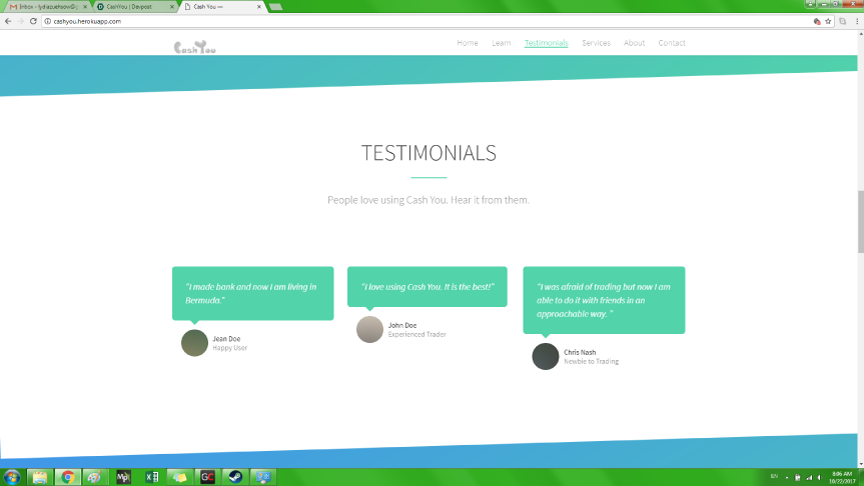Click the Chrome profile button in the title bar
864x486 pixels.
[x=809, y=4]
